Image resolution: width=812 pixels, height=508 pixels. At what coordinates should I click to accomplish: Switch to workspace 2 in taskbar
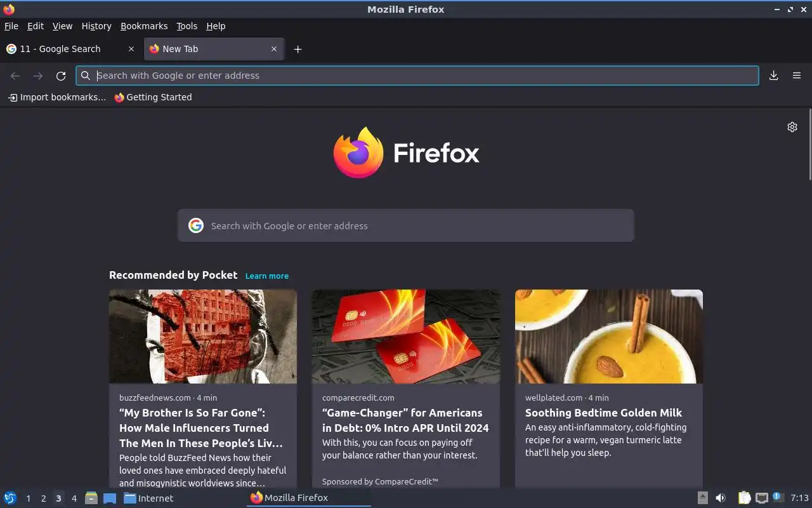click(x=43, y=498)
